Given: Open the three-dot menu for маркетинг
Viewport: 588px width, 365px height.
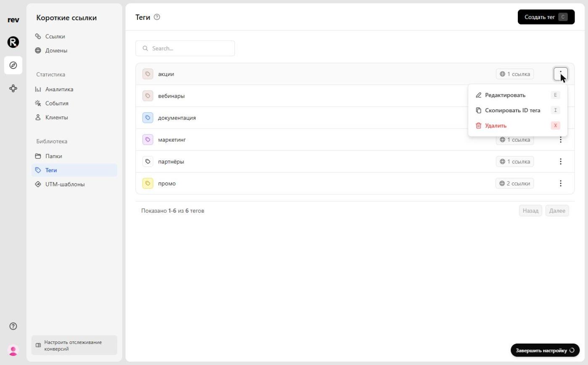Looking at the screenshot, I should pyautogui.click(x=560, y=140).
